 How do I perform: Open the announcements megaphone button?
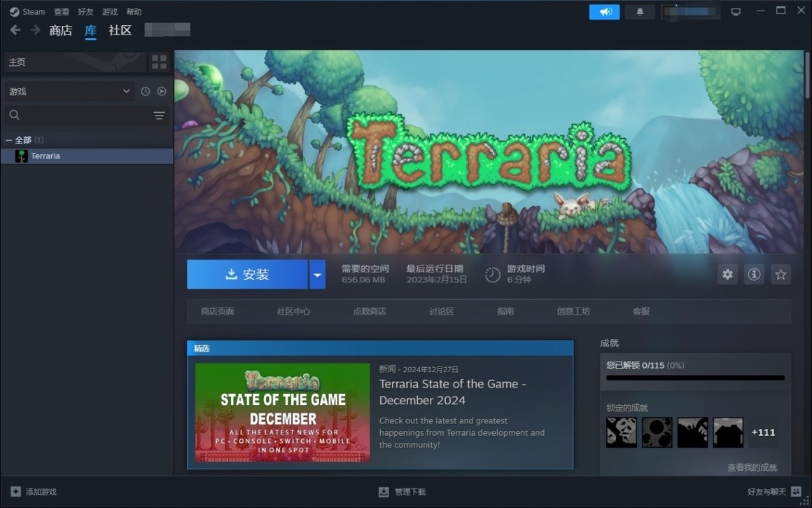click(x=604, y=11)
